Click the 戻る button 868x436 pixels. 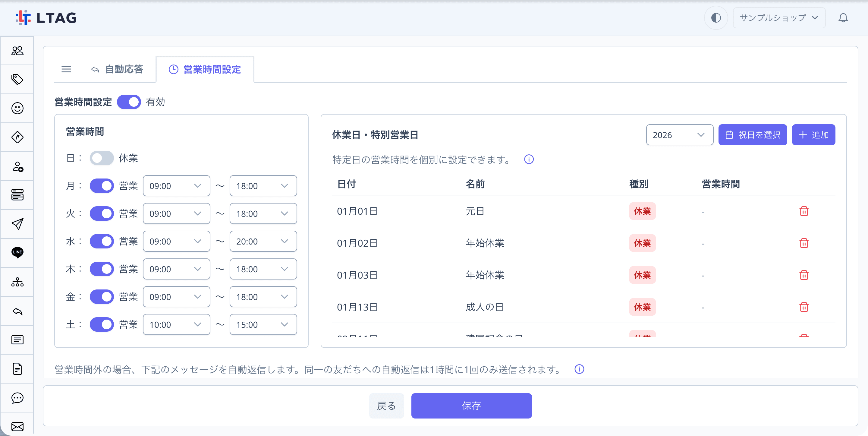[x=386, y=406]
